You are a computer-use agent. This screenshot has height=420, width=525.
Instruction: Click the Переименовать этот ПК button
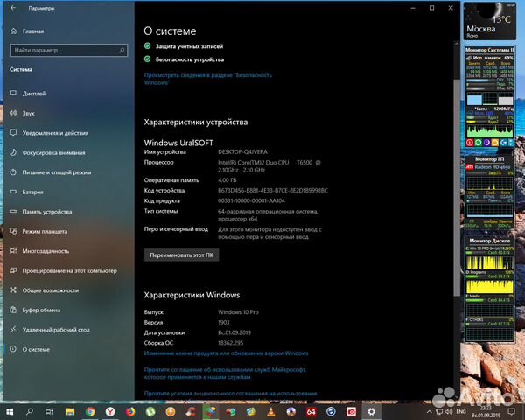click(x=181, y=255)
